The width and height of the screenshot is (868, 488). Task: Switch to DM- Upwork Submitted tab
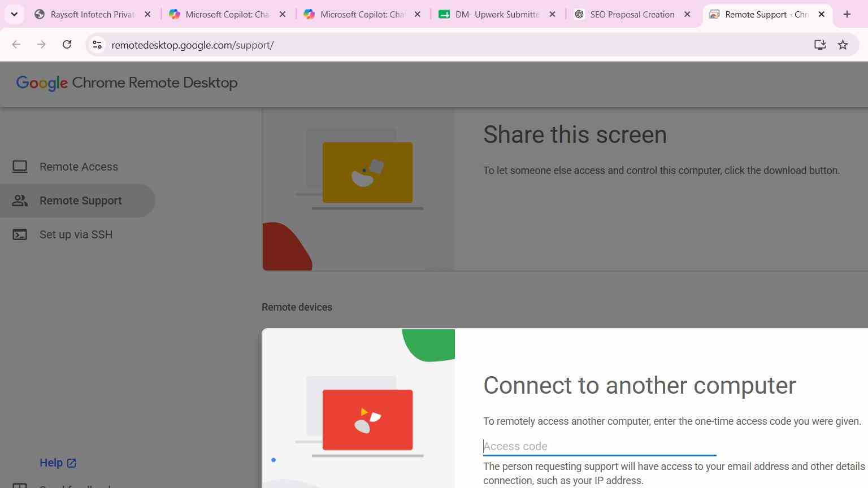click(489, 15)
